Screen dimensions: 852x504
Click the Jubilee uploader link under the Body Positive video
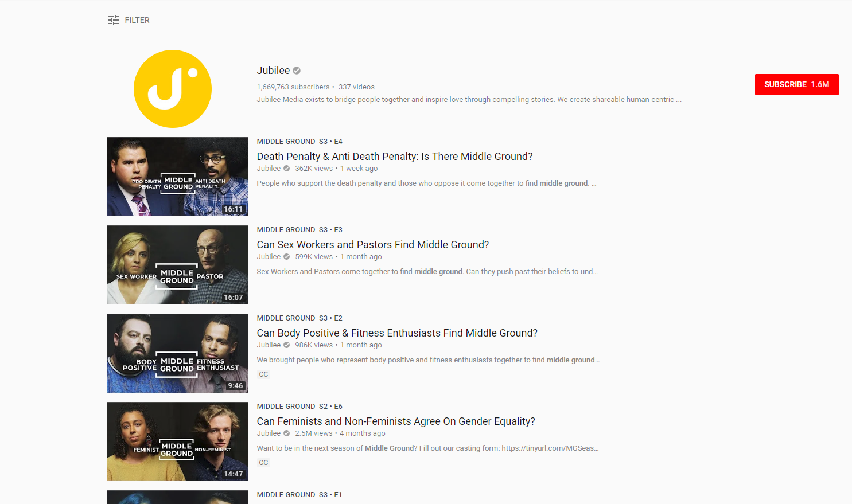pyautogui.click(x=269, y=345)
